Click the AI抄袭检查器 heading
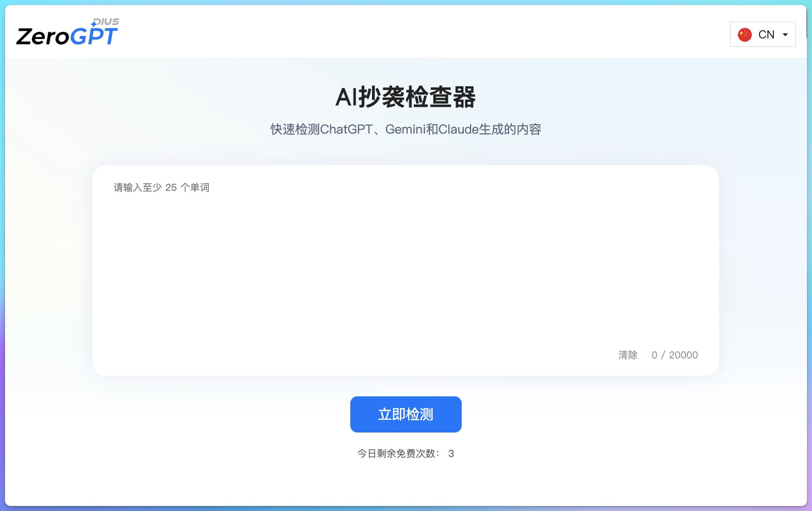 tap(405, 97)
